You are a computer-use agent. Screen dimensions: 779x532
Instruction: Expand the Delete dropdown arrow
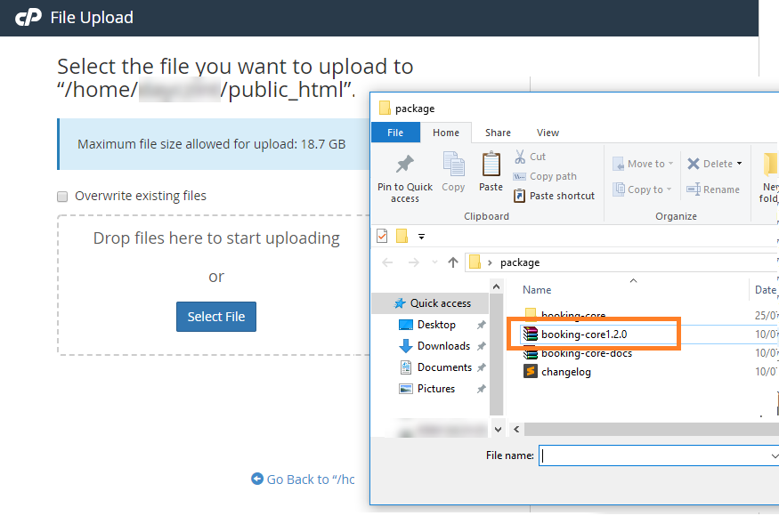(x=740, y=164)
